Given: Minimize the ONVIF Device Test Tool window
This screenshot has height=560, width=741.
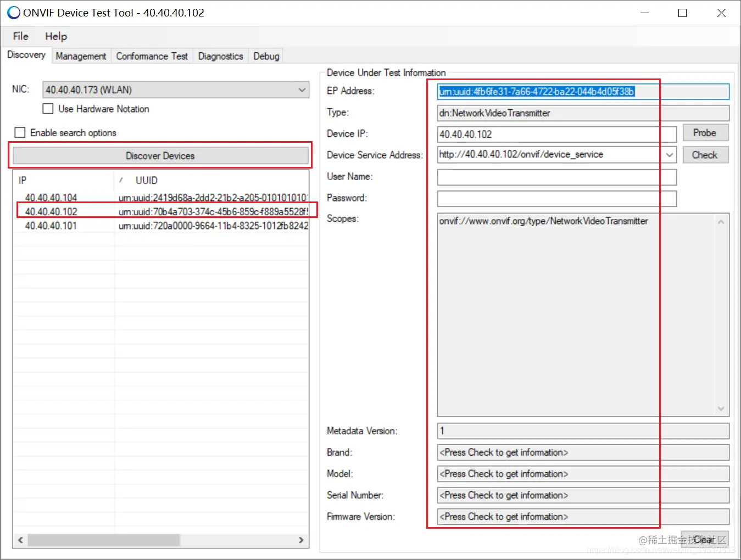Looking at the screenshot, I should click(645, 13).
